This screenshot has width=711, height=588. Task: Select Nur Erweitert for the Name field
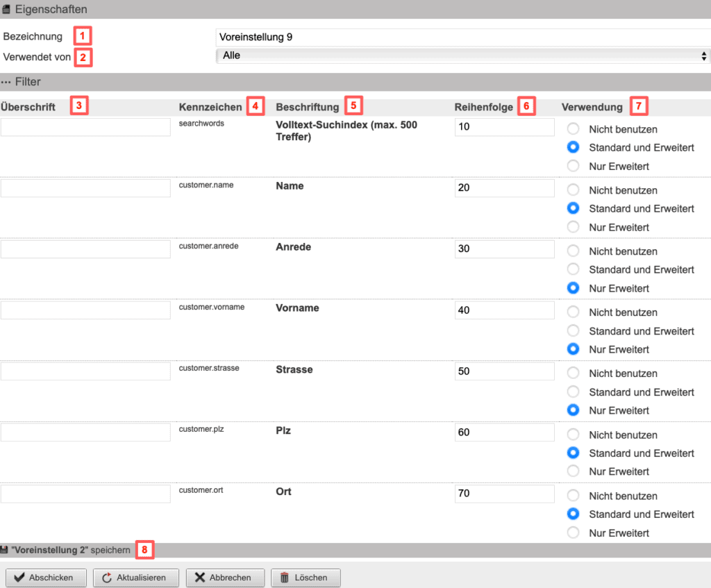pos(574,227)
